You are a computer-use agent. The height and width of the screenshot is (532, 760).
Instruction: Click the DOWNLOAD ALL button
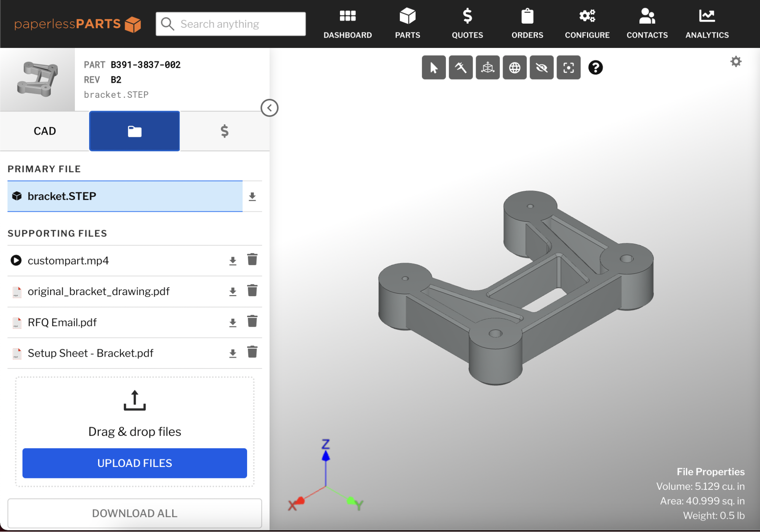[135, 513]
